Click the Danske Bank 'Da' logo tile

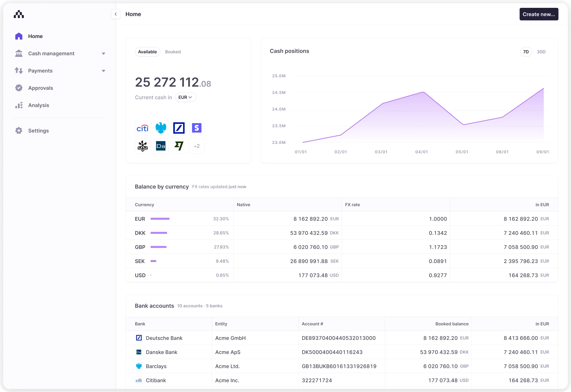[161, 146]
